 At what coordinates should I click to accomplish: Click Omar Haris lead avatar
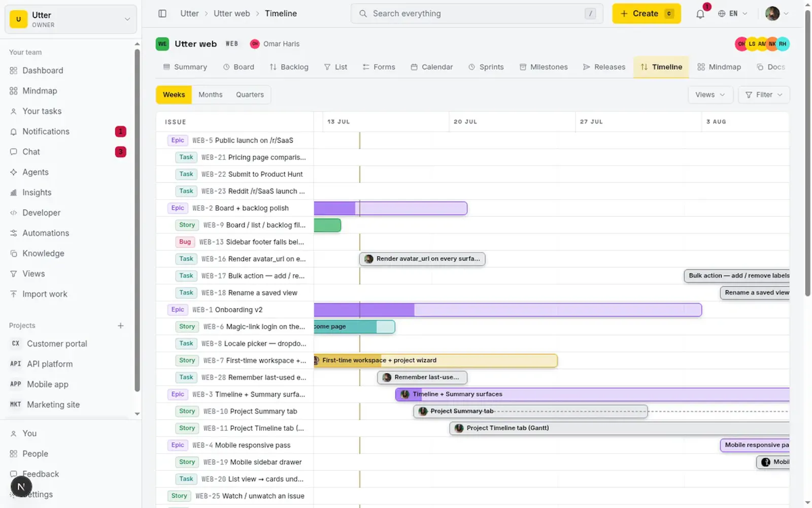click(255, 44)
